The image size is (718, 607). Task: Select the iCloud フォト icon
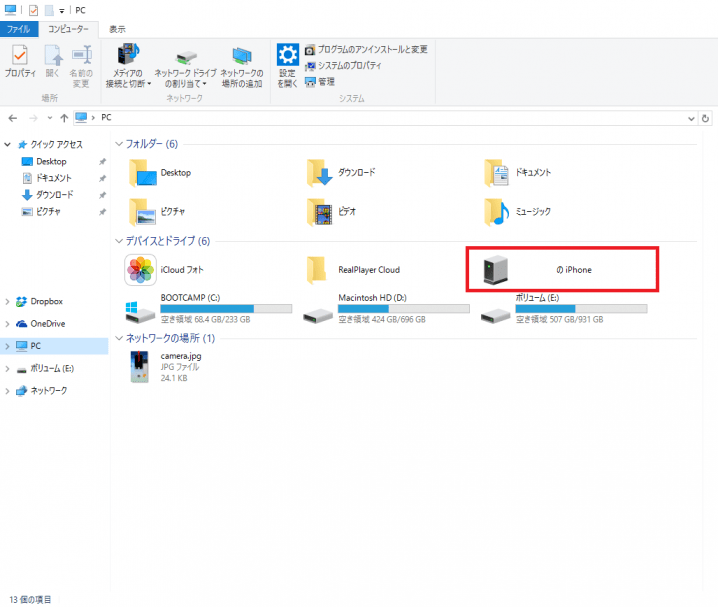tap(140, 270)
